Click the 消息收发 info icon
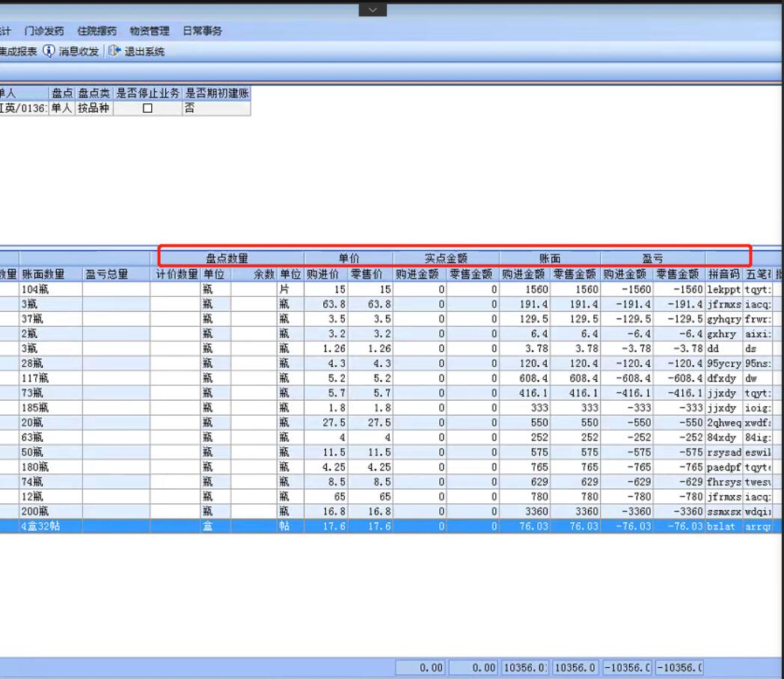 pos(49,51)
